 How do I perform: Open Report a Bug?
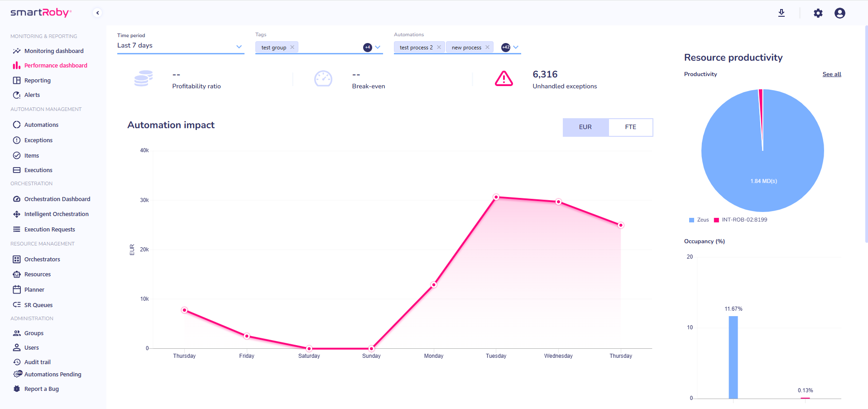41,389
